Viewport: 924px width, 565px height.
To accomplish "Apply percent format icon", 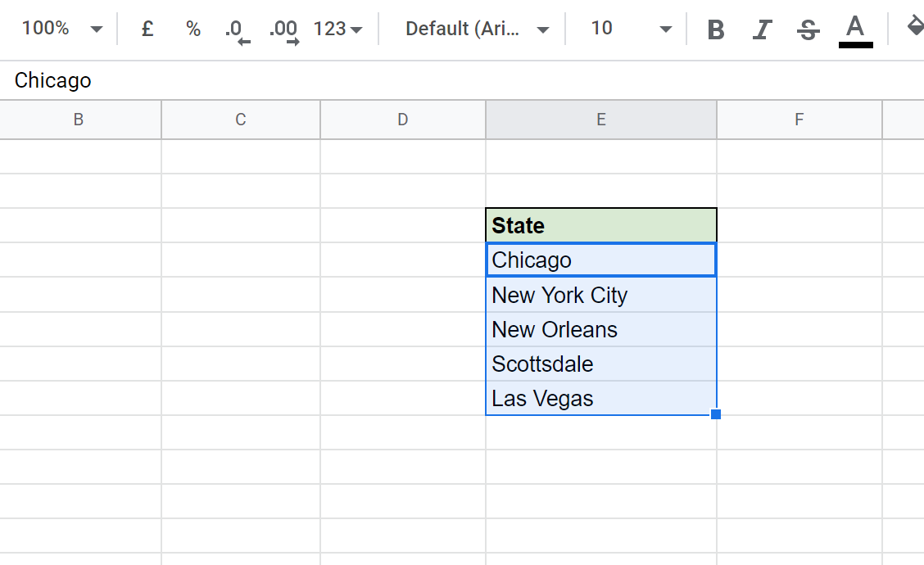I will click(x=192, y=29).
